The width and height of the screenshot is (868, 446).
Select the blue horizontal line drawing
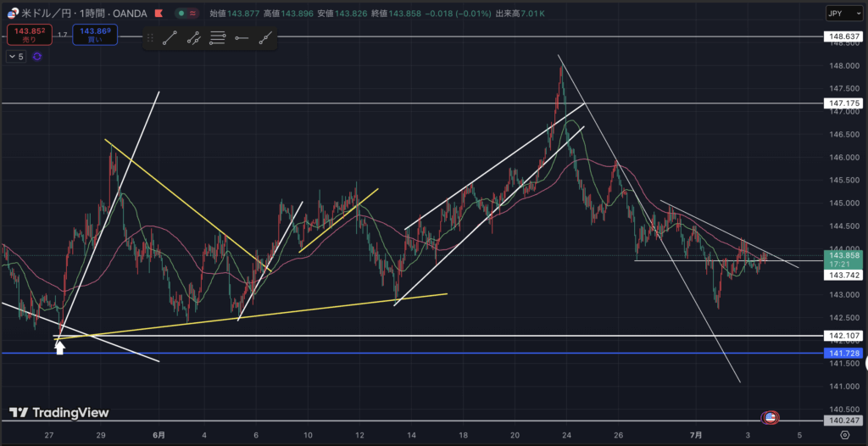(412, 353)
